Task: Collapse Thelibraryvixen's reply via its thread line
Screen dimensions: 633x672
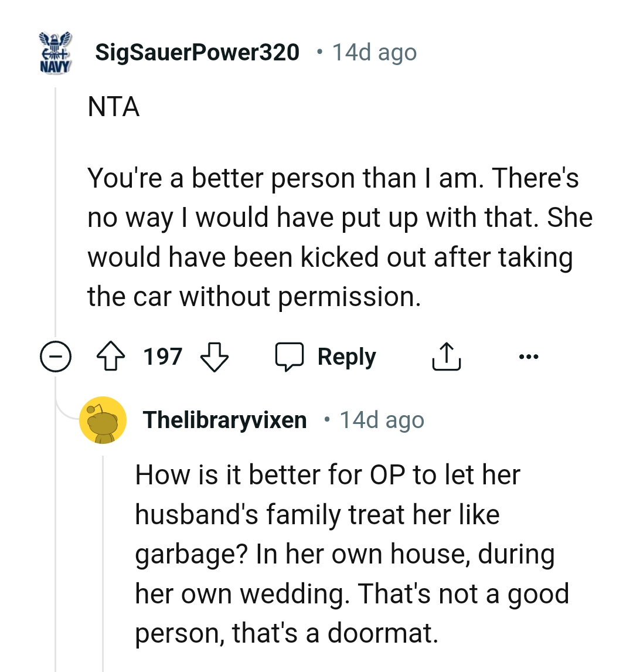Action: 103,557
